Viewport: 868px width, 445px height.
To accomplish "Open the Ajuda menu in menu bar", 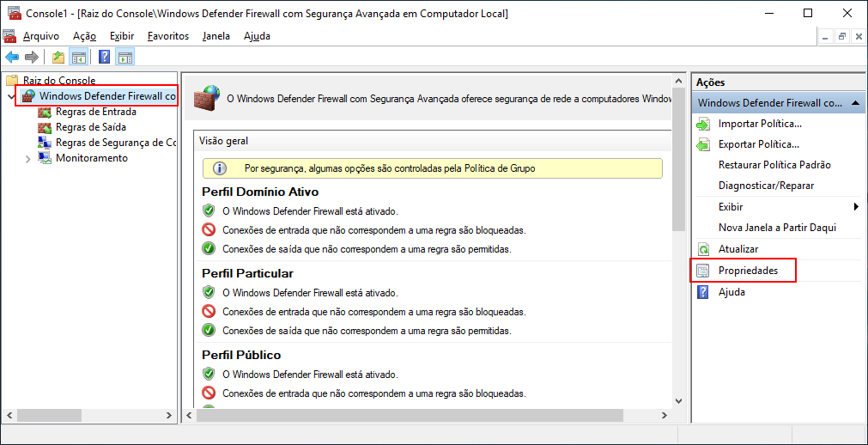I will click(x=257, y=37).
